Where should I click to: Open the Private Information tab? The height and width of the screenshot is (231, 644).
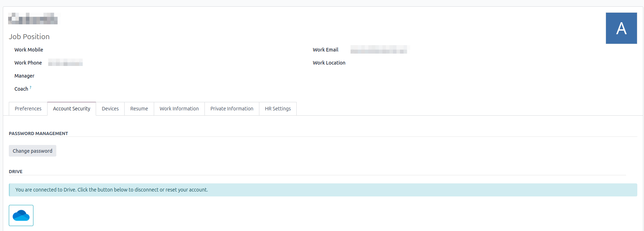[x=232, y=109]
